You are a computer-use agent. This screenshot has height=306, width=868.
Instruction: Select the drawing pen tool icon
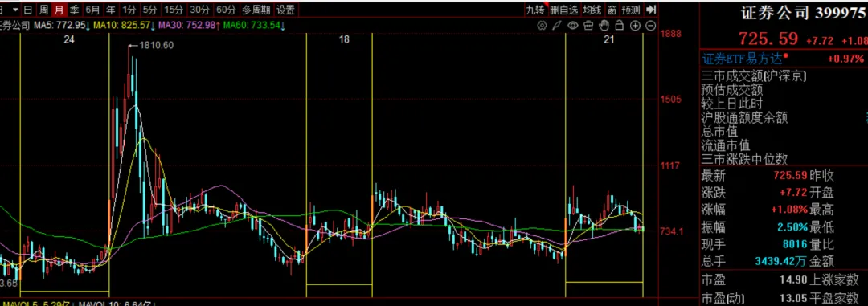click(558, 26)
